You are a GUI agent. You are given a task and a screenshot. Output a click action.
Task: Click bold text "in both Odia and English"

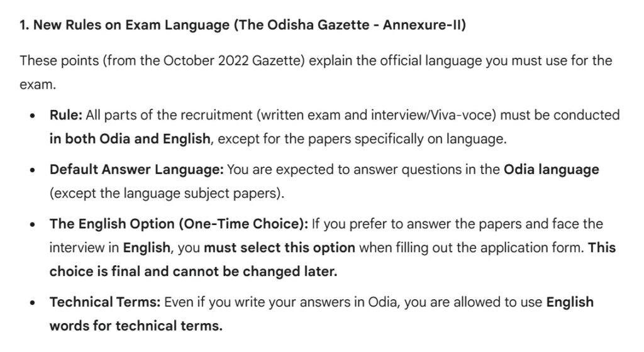click(130, 139)
